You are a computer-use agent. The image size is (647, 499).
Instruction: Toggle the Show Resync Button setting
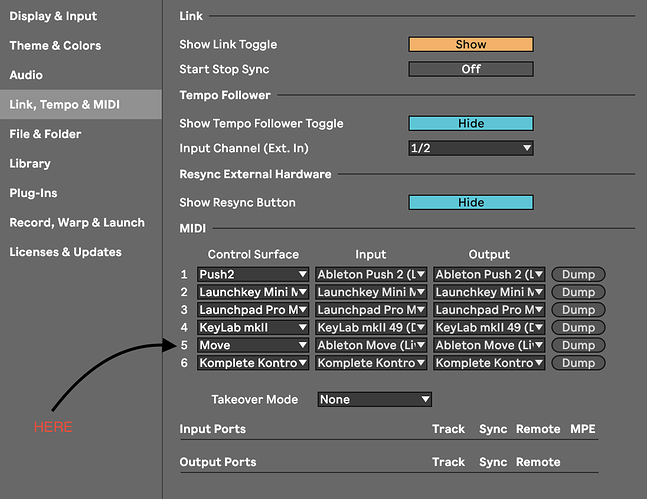[x=470, y=202]
